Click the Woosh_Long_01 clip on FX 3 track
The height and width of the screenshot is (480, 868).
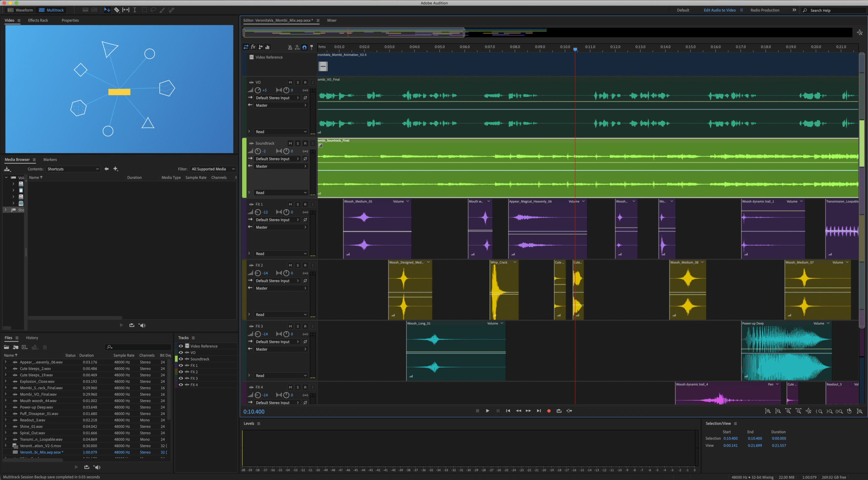coord(456,349)
